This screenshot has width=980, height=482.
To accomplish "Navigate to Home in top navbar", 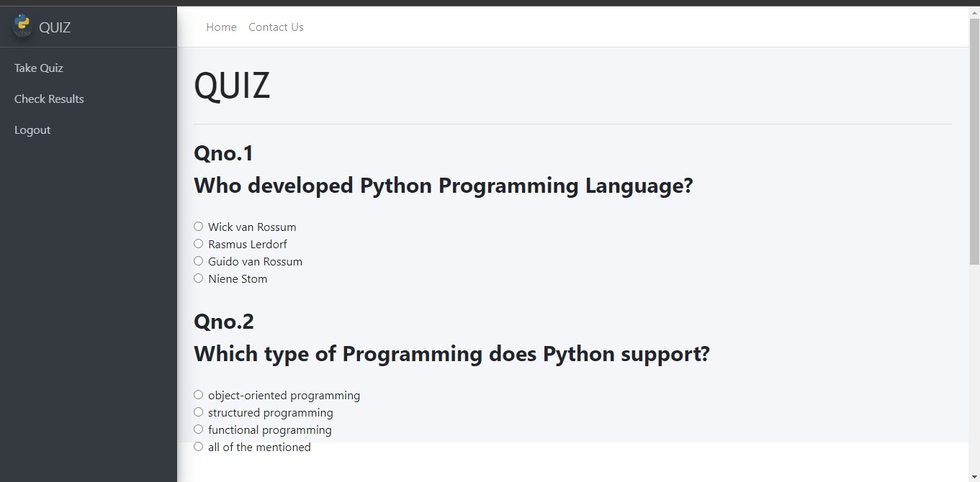I will click(221, 27).
